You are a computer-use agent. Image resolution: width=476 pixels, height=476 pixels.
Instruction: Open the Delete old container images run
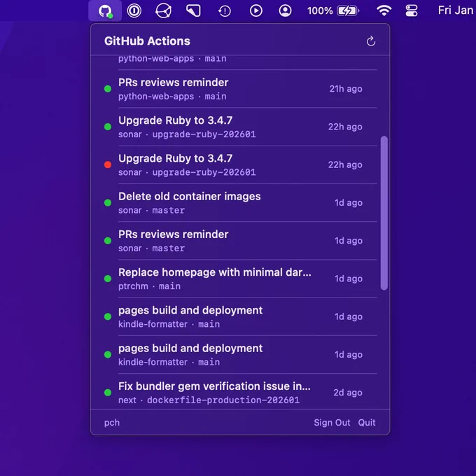tap(240, 203)
